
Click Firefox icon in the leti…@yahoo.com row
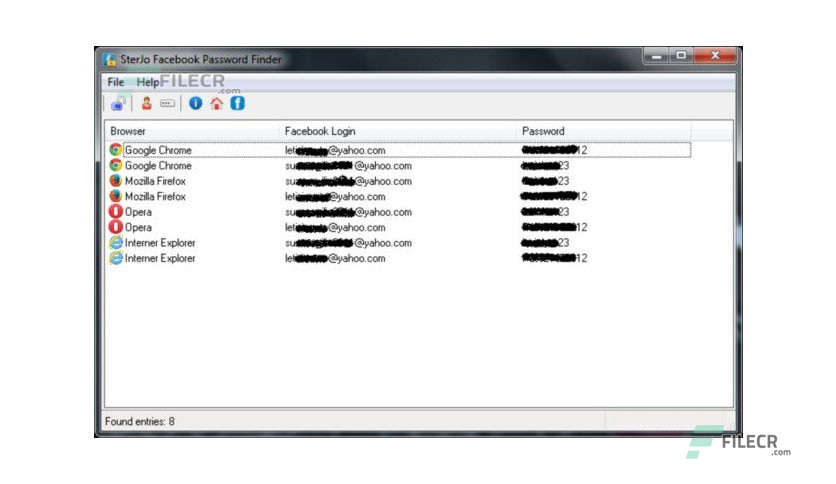click(x=116, y=196)
